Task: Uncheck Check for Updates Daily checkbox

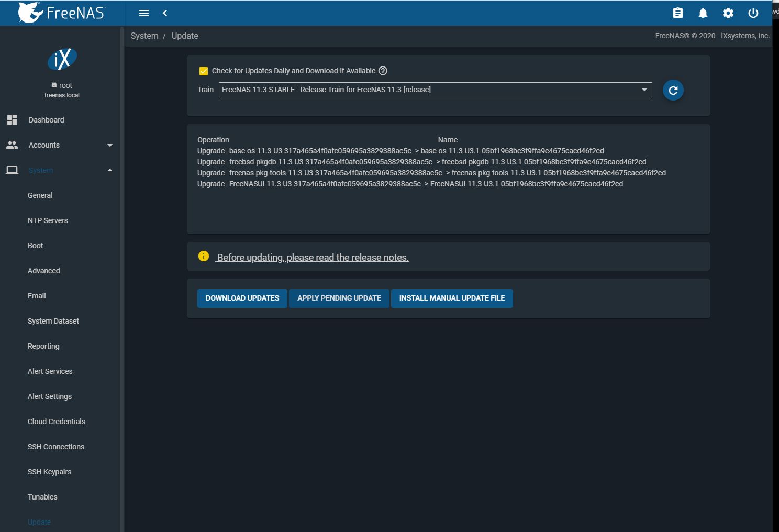Action: (204, 71)
